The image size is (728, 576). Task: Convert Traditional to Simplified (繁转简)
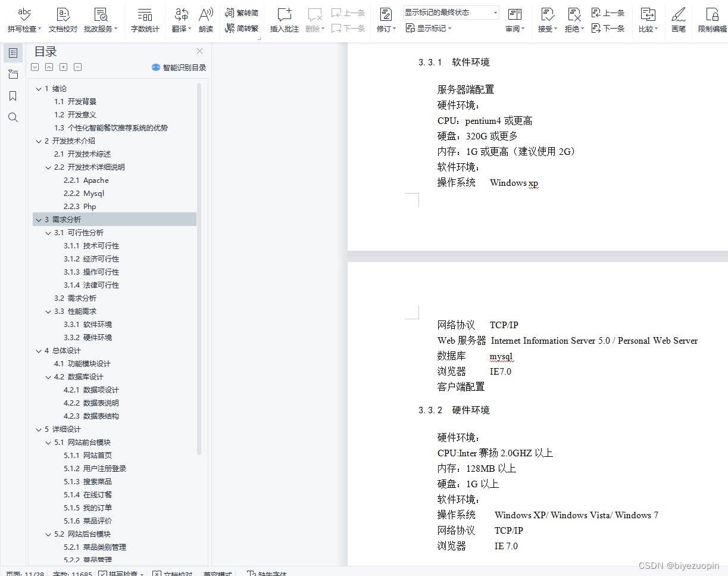[242, 13]
